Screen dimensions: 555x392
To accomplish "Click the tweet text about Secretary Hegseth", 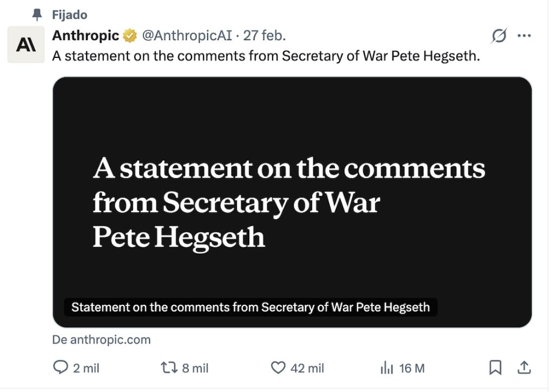I will click(x=266, y=56).
